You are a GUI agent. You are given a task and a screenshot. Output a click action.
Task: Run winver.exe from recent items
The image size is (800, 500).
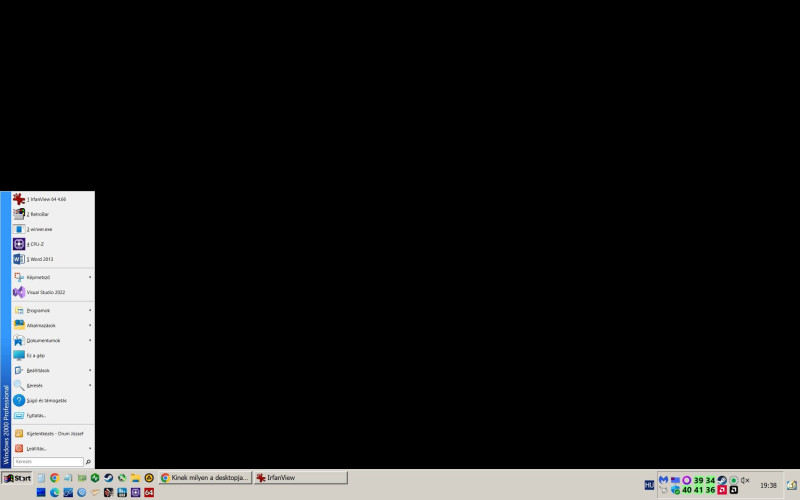point(53,229)
